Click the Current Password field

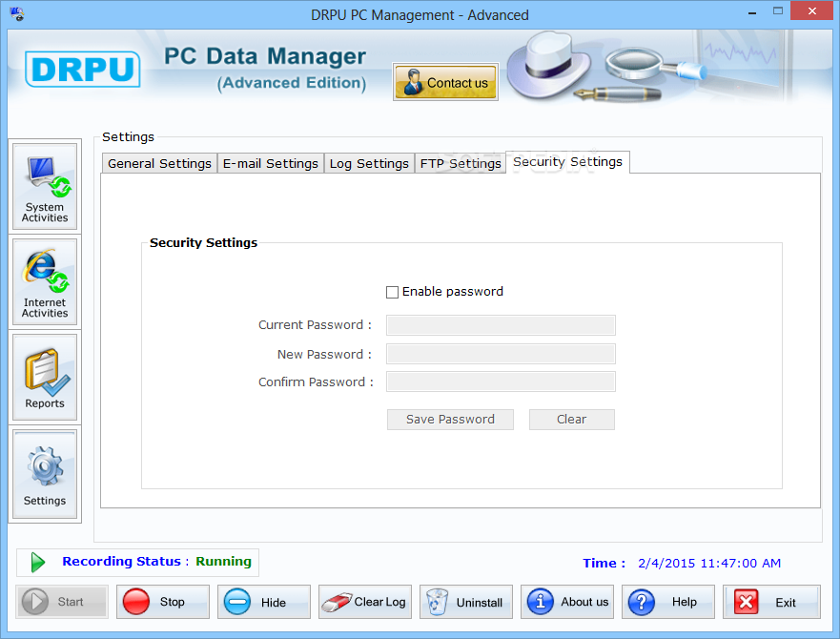point(501,325)
